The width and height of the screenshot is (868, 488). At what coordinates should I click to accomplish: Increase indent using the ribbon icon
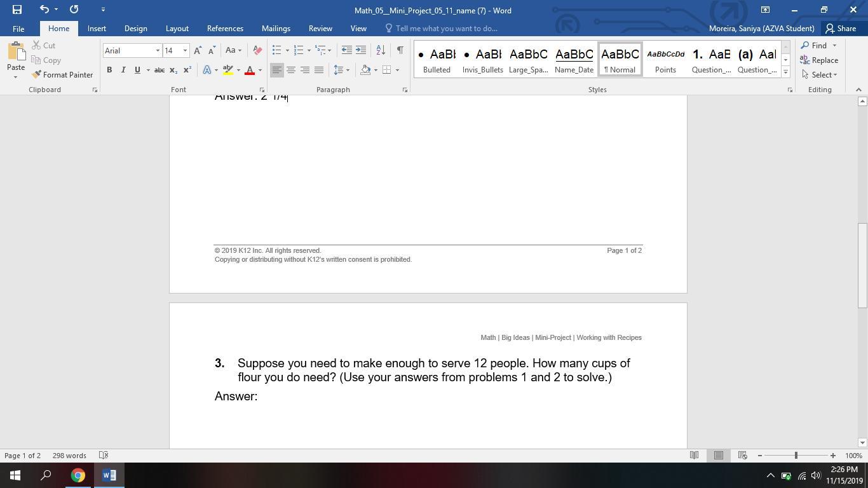pos(361,50)
